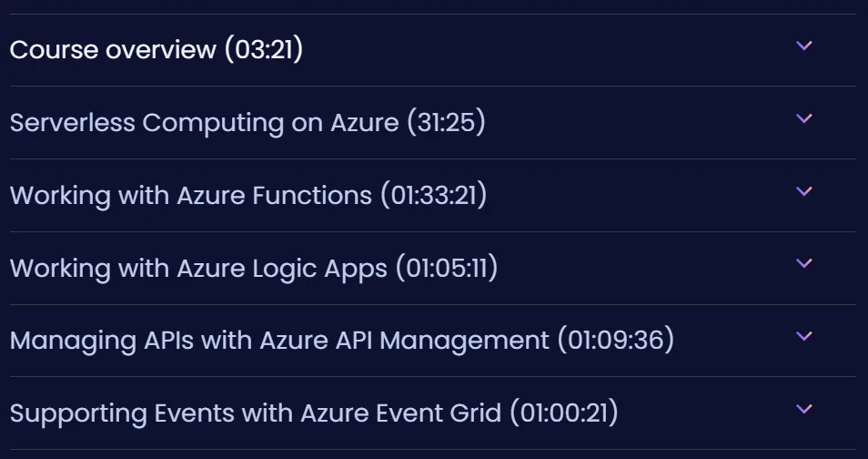Click empty row space beside Course overview duration
The height and width of the screenshot is (459, 868).
tap(548, 50)
